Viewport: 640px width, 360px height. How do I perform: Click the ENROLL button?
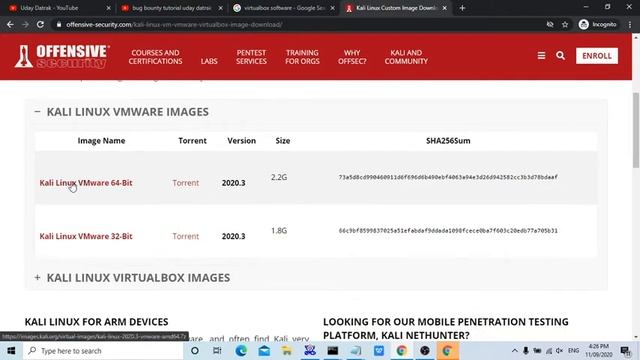point(597,56)
